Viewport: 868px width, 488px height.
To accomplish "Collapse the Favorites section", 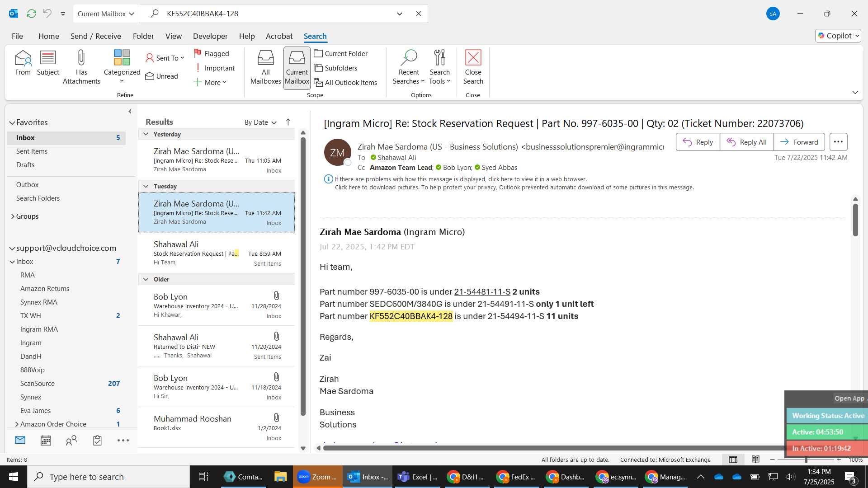I will point(12,122).
